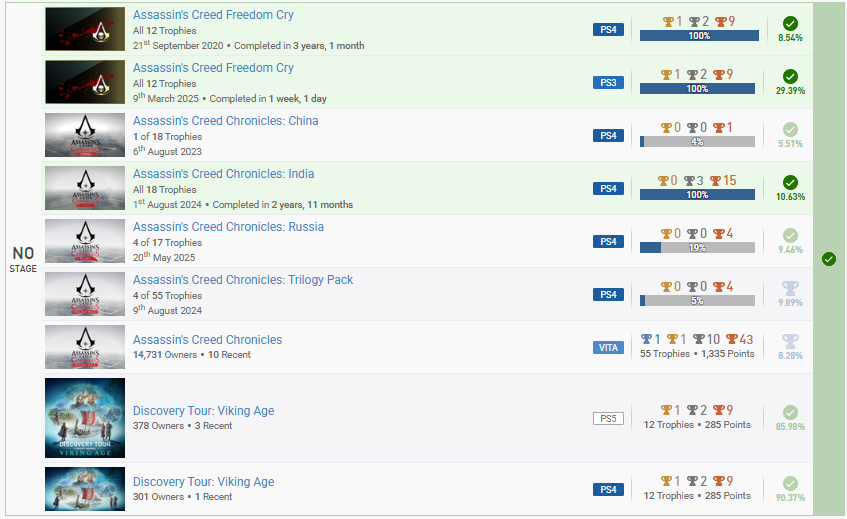The width and height of the screenshot is (847, 519).
Task: Click PS4 badge on Chronicles: China row
Action: coord(608,136)
